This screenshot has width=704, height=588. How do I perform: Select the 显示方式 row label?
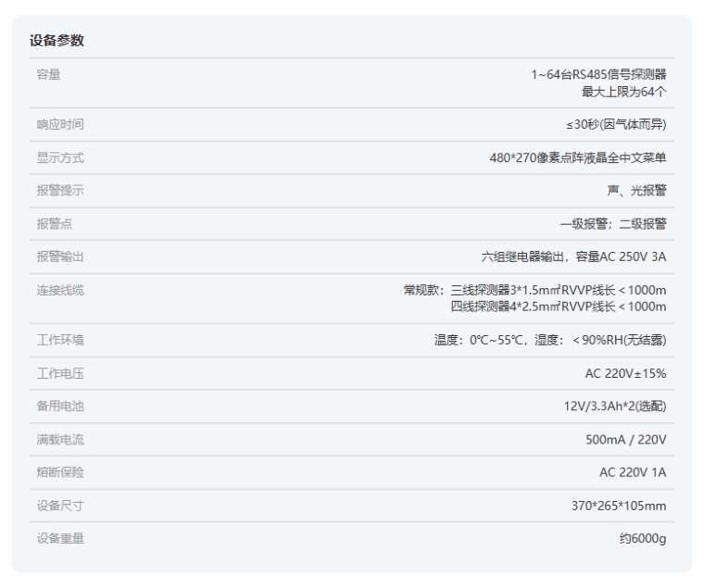[x=60, y=157]
